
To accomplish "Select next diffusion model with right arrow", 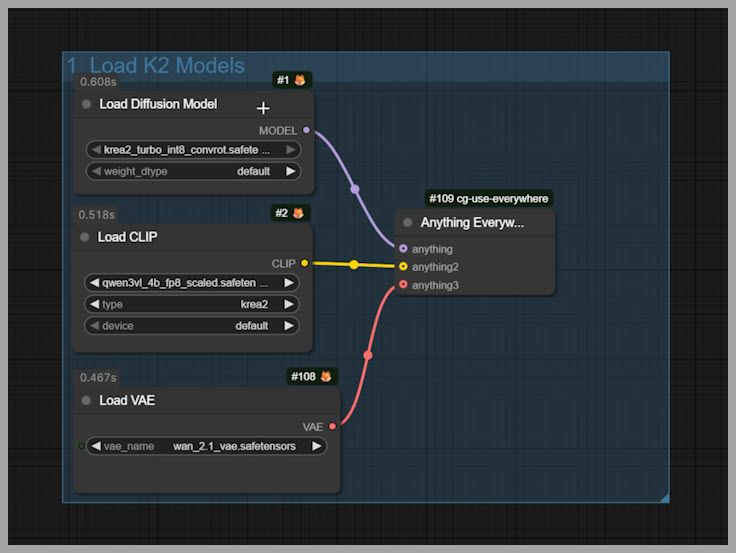I will click(291, 150).
